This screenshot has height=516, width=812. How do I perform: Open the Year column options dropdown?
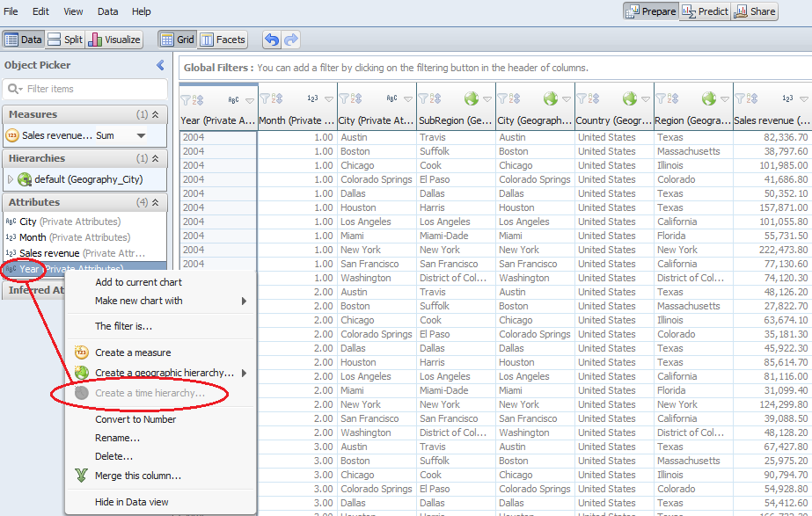pos(250,100)
